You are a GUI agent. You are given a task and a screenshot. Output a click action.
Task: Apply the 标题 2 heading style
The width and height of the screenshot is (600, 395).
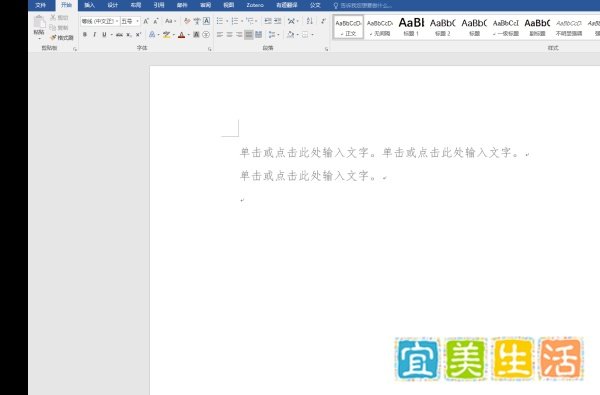[x=443, y=27]
